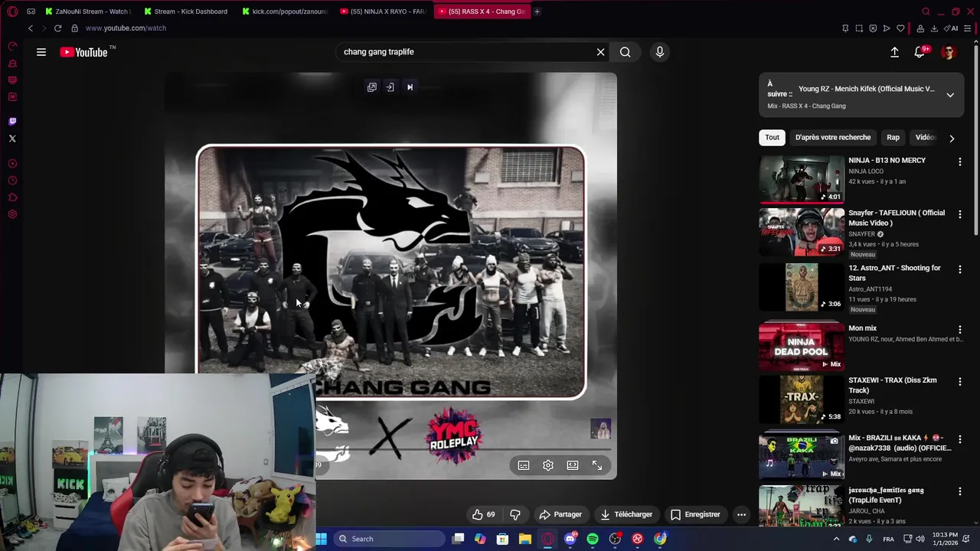Click the taskbar Search box
Screen dimensions: 980x551
389,539
